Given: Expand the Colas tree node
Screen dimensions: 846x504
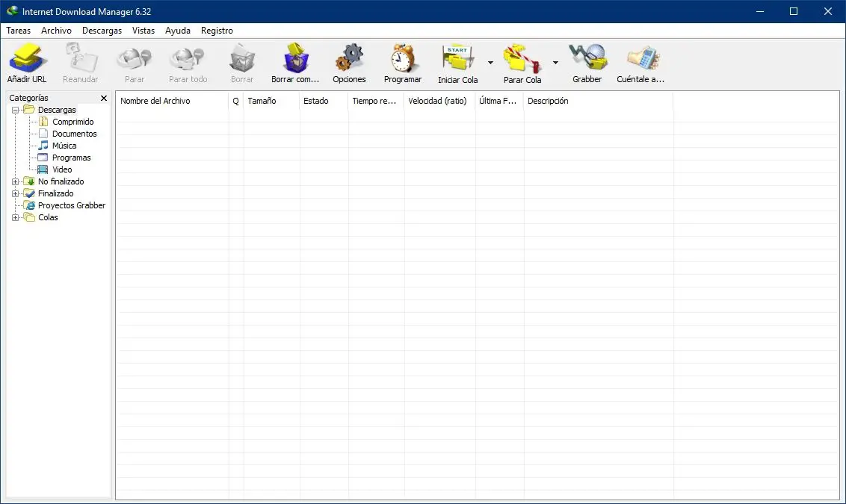Looking at the screenshot, I should [x=15, y=217].
